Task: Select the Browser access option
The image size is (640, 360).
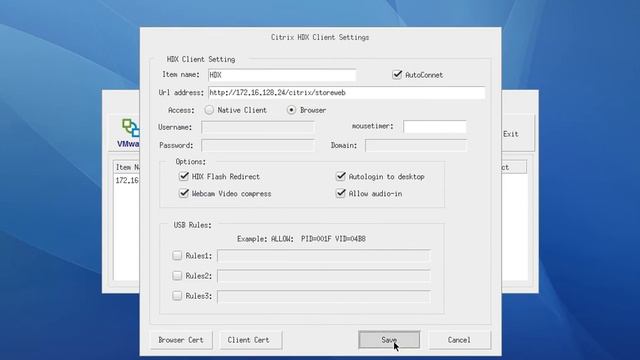Action: (291, 110)
